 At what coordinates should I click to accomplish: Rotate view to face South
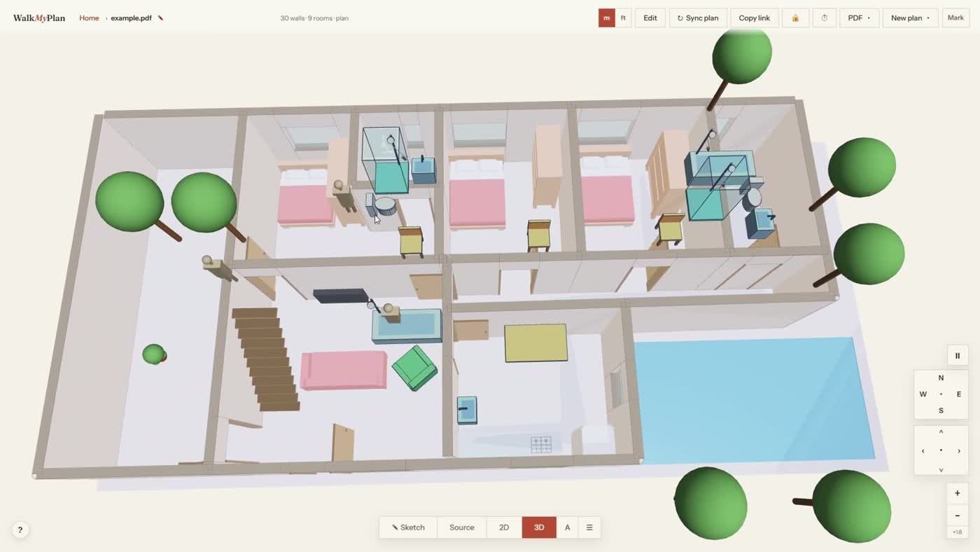pos(941,410)
